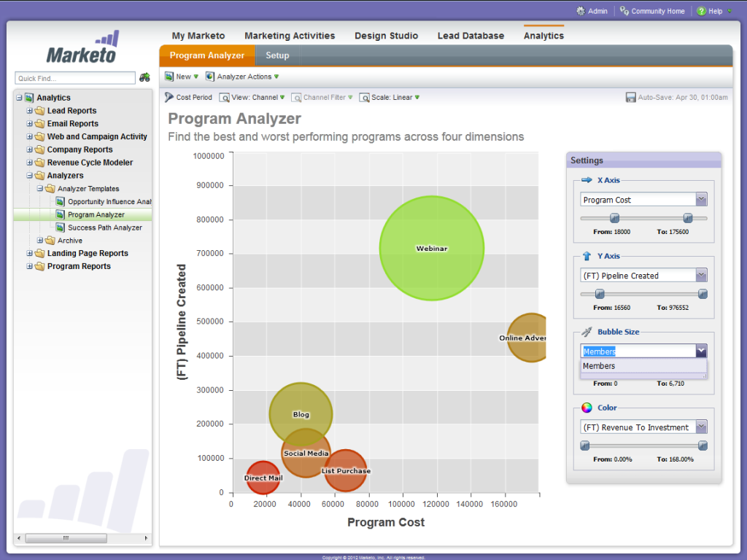Click the Quick Find input field
Viewport: 747px width, 560px height.
[x=75, y=78]
